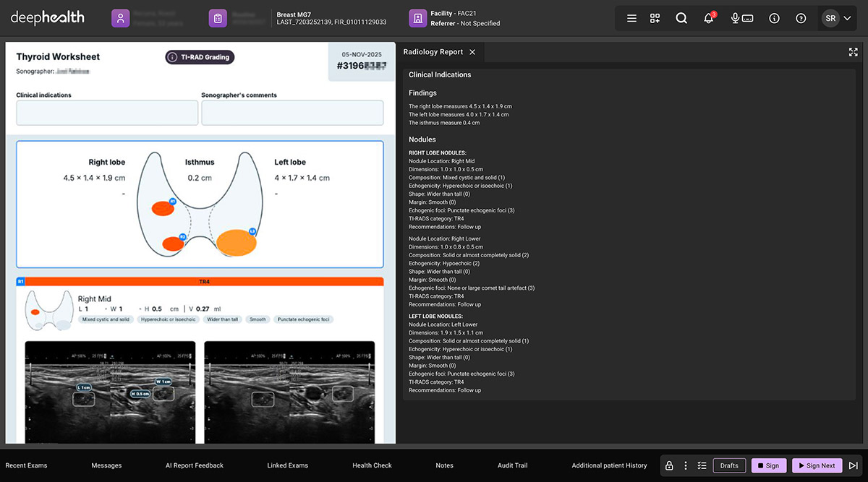Viewport: 868px width, 482px height.
Task: Click the TI-RAD Grading pill button
Action: coord(200,57)
